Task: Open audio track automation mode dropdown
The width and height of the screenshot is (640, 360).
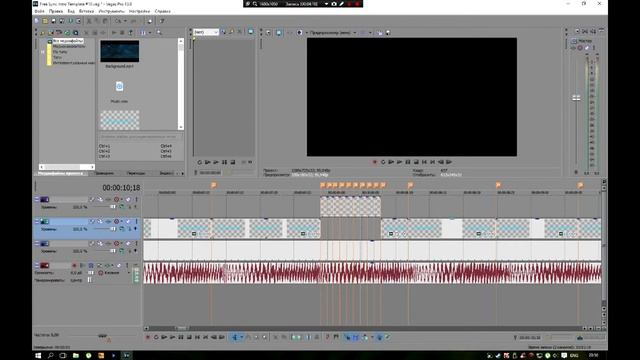Action: 129,273
